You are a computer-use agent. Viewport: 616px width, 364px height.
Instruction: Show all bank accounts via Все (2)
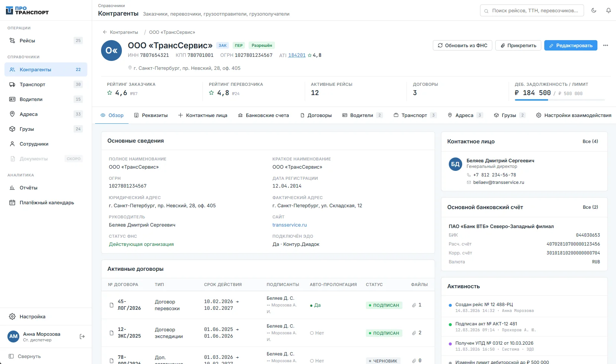pyautogui.click(x=590, y=207)
